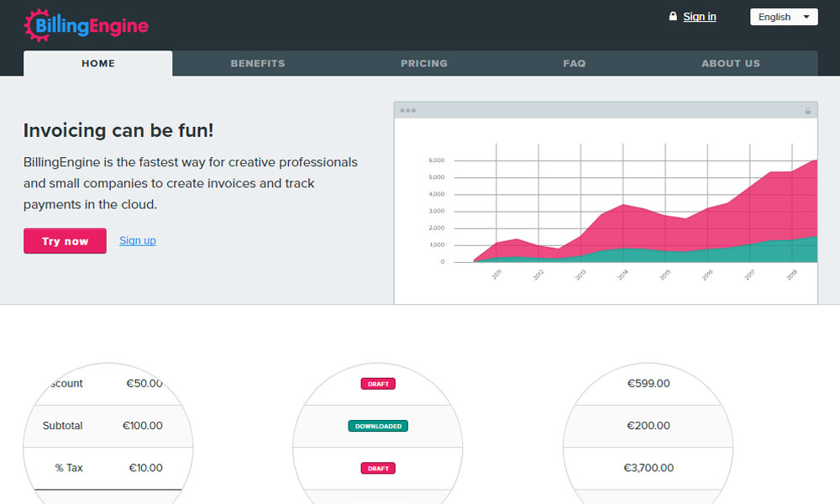Follow the Sign up link

(x=138, y=241)
